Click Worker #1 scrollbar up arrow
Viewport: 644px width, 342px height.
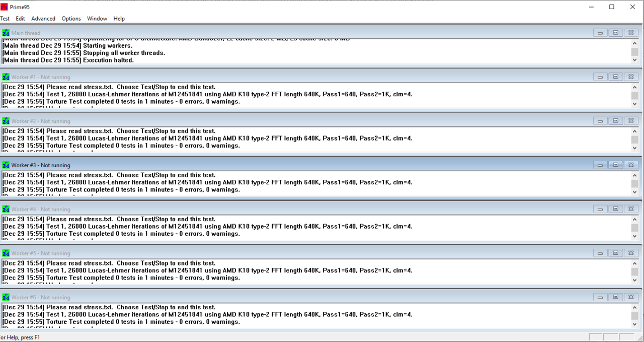pyautogui.click(x=634, y=87)
